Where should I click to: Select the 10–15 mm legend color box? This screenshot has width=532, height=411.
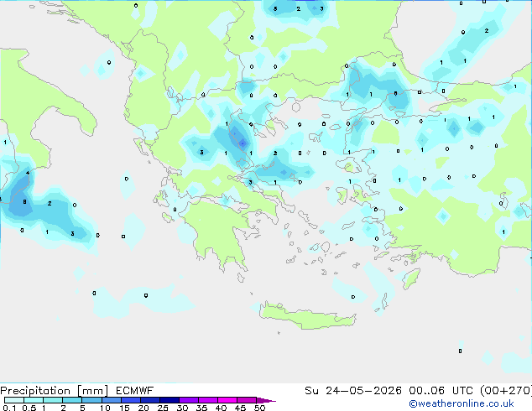click(x=112, y=400)
